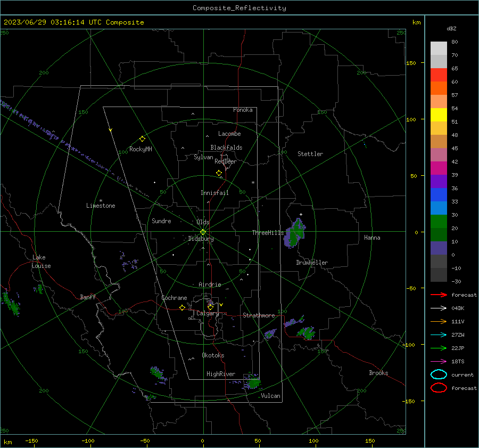Select the red 60–65 dBZ color swatch
This screenshot has height=448, width=479.
[439, 75]
